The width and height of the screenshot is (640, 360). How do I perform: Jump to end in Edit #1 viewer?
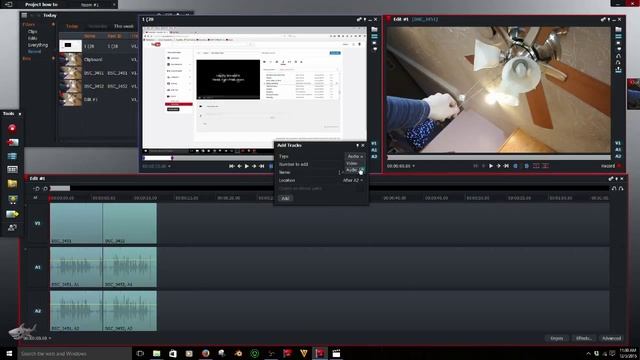pos(506,166)
